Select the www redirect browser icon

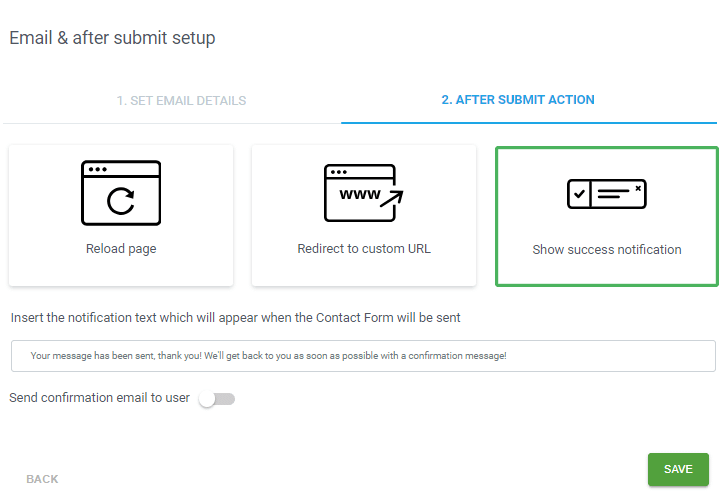pos(361,192)
